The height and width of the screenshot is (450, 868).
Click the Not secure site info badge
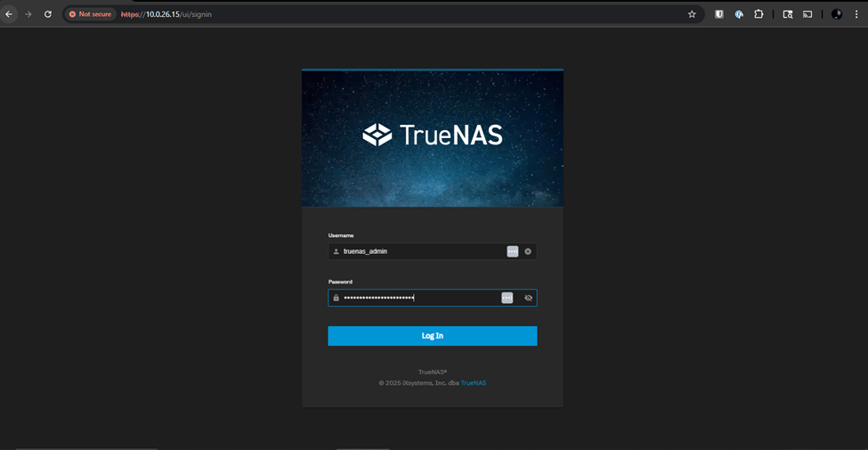92,14
